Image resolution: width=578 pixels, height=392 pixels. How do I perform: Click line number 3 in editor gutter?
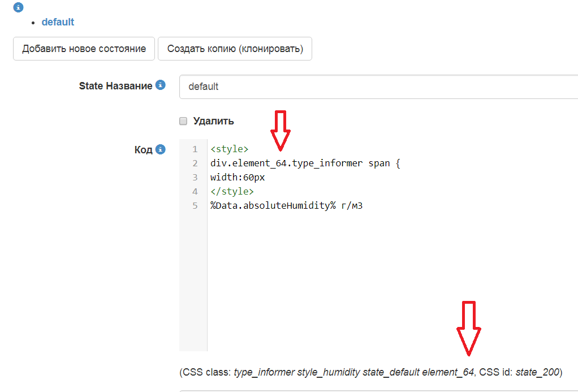(195, 178)
